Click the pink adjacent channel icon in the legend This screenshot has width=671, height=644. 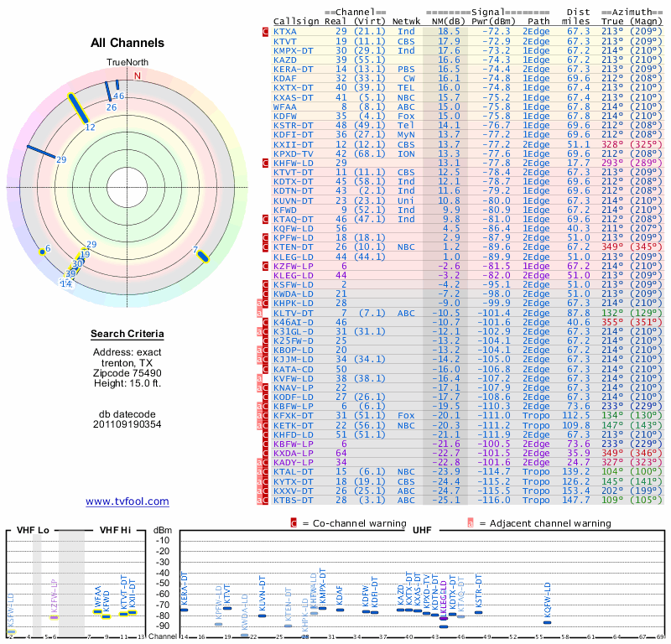coord(471,523)
